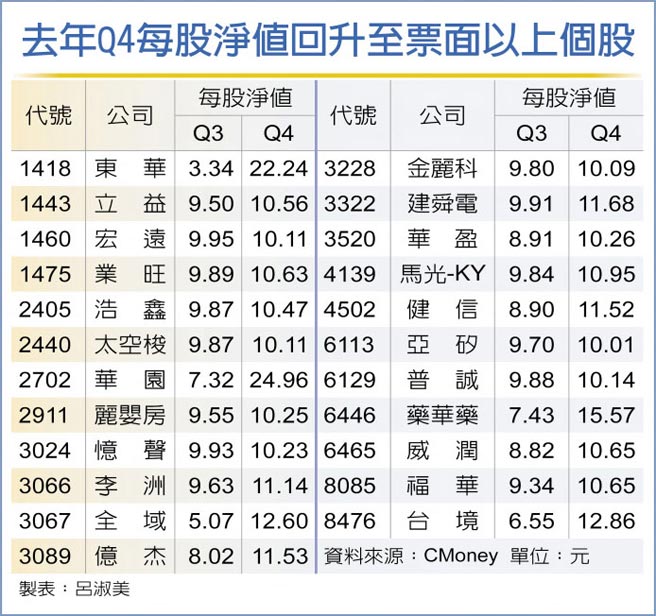Select Q4 value 12.60

[x=279, y=521]
